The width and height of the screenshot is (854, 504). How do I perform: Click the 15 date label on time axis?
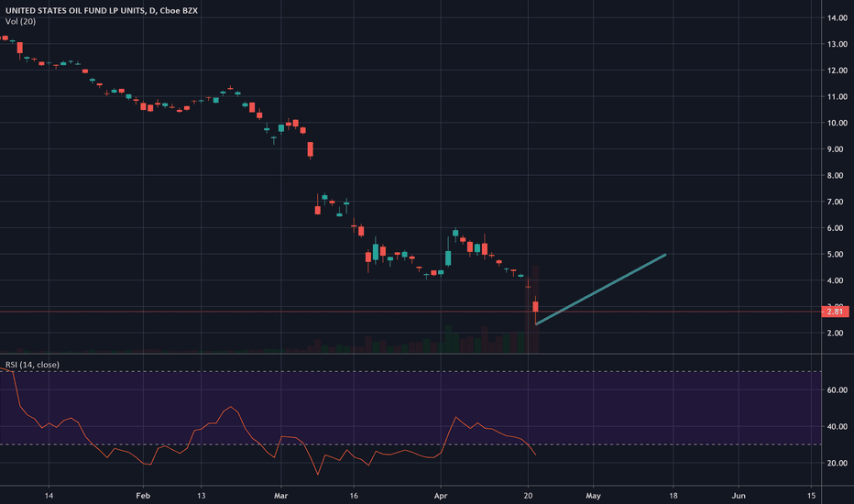tap(812, 496)
